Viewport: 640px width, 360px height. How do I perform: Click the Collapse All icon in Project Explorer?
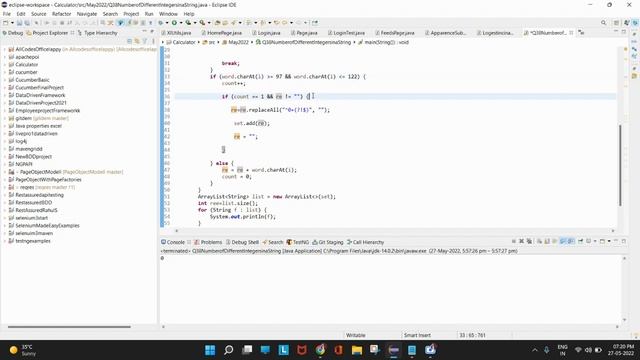point(129,41)
